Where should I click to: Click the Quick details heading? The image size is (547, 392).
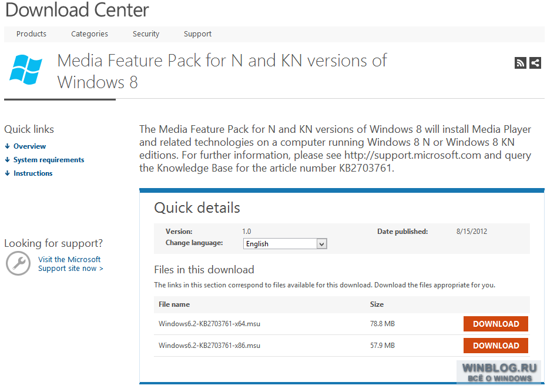tap(197, 207)
